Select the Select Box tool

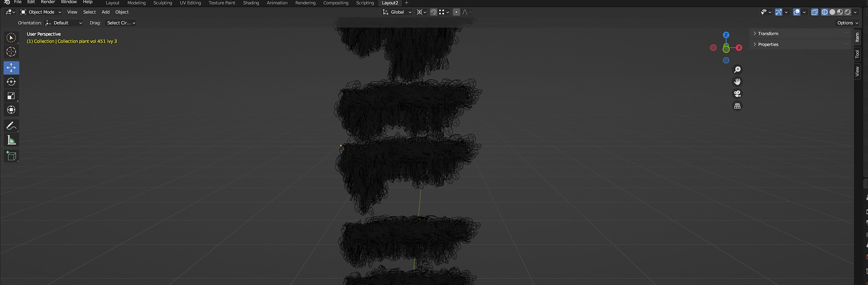(11, 38)
